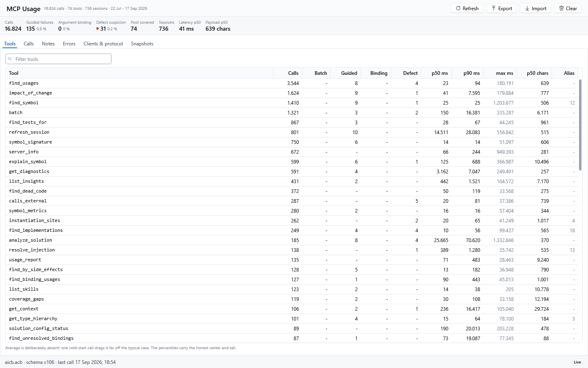Click the search magnifier icon in filter box
Image resolution: width=588 pixels, height=368 pixels.
[10, 59]
